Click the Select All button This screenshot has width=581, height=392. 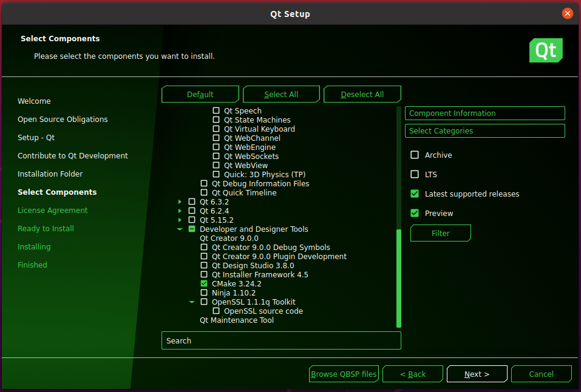click(x=281, y=94)
